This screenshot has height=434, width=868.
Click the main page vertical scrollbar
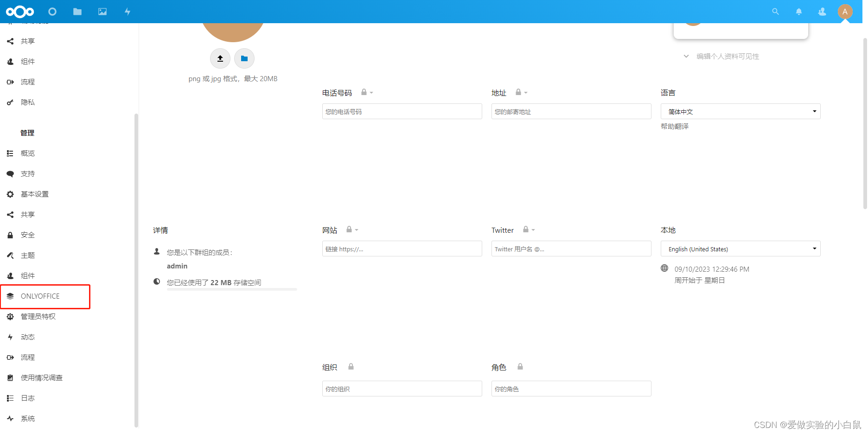click(865, 124)
